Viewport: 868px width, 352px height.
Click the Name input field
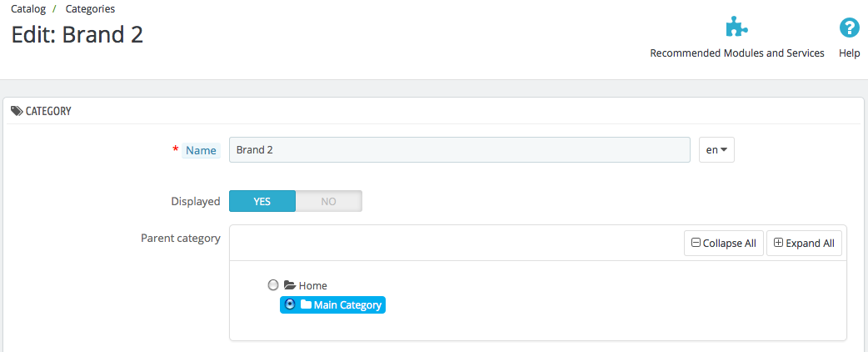[x=460, y=149]
